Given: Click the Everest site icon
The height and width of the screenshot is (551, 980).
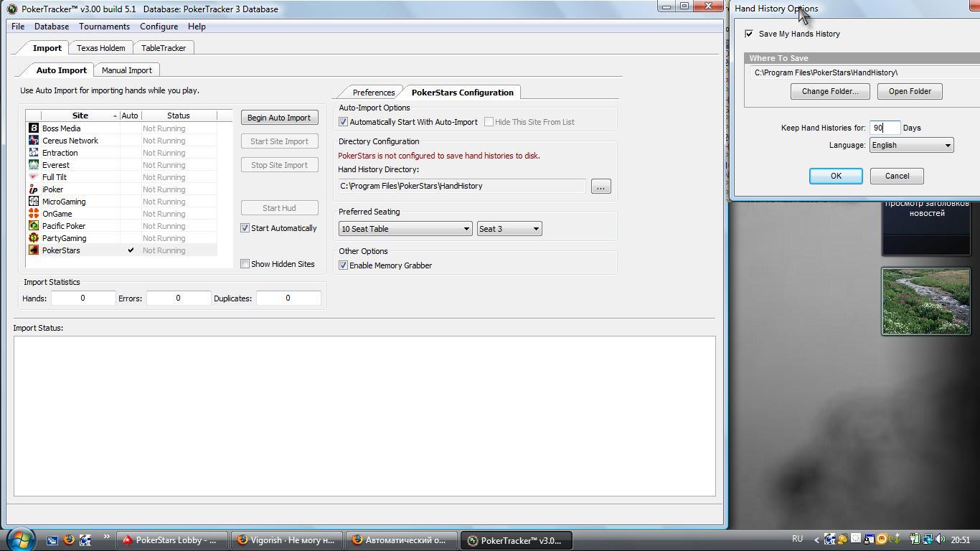Looking at the screenshot, I should [x=33, y=165].
